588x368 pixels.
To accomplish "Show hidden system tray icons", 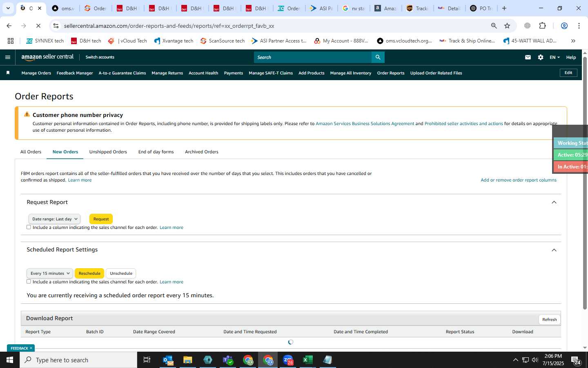I will [515, 360].
